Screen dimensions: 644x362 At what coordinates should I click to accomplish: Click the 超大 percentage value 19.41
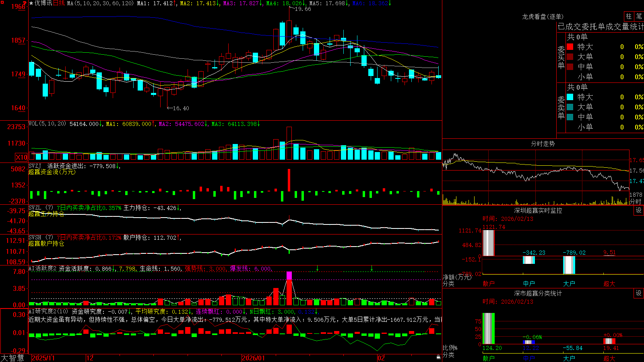point(611,348)
